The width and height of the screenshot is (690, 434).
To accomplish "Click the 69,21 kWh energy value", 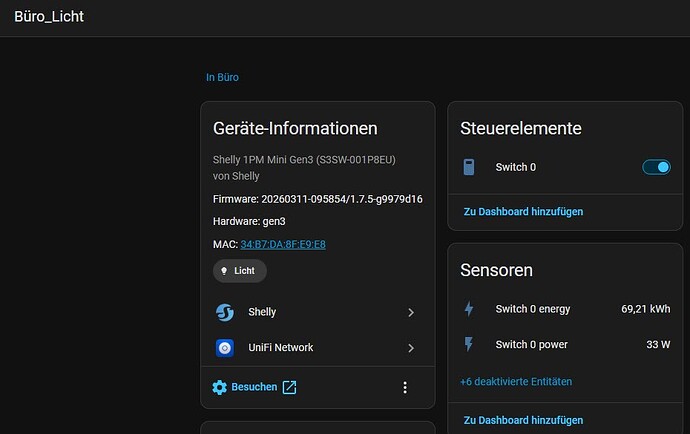I will coord(646,309).
